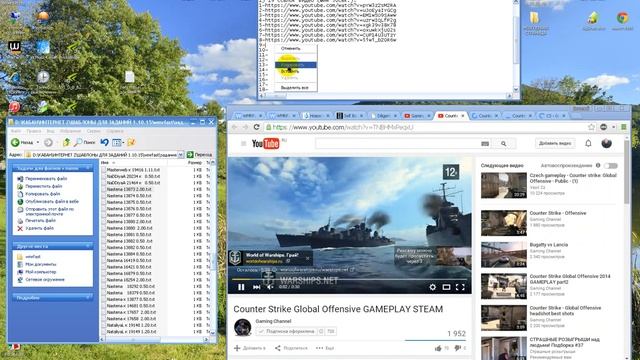Open on-screen keyboard in search box

click(485, 144)
